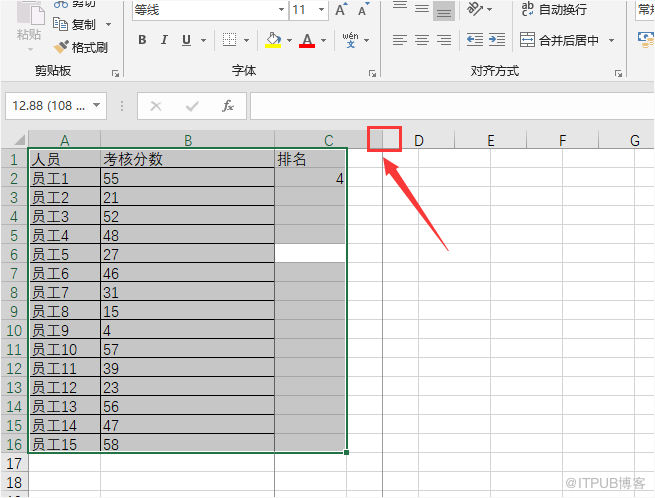The image size is (655, 498).
Task: Open font size 11 dropdown
Action: (321, 9)
